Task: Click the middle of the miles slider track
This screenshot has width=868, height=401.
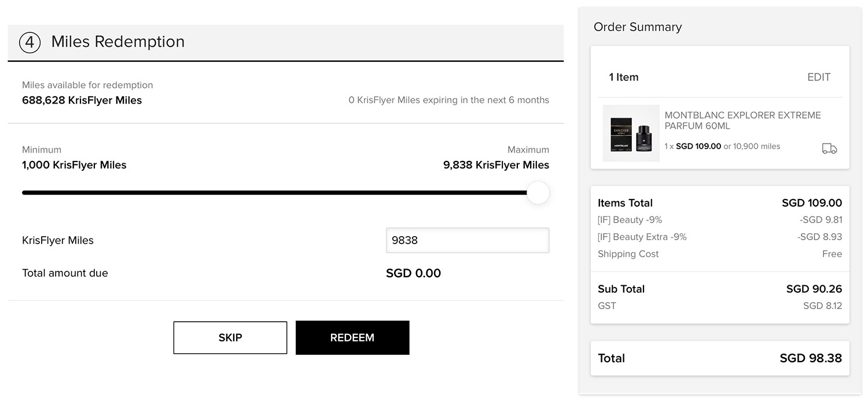Action: pos(275,193)
